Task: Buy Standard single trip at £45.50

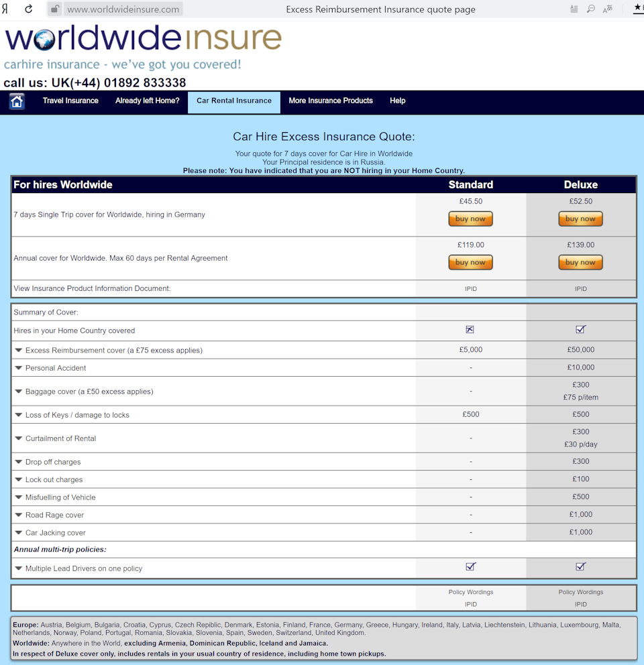Action: point(470,219)
